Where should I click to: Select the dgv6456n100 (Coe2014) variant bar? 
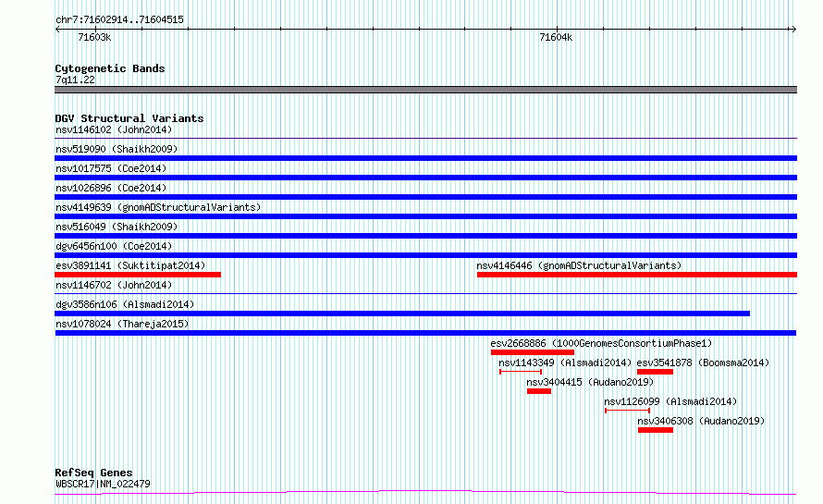[425, 255]
